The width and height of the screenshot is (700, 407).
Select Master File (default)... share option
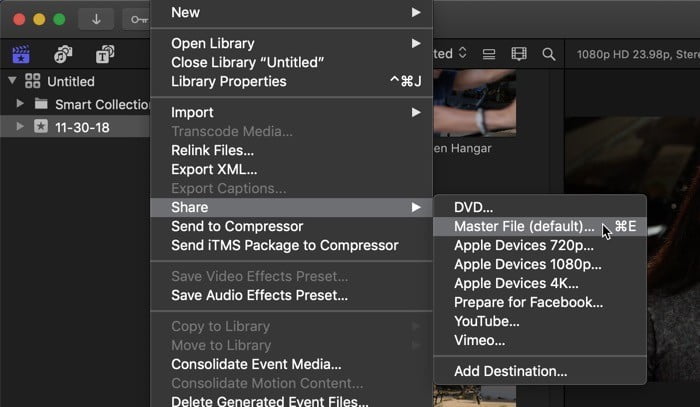pyautogui.click(x=540, y=226)
